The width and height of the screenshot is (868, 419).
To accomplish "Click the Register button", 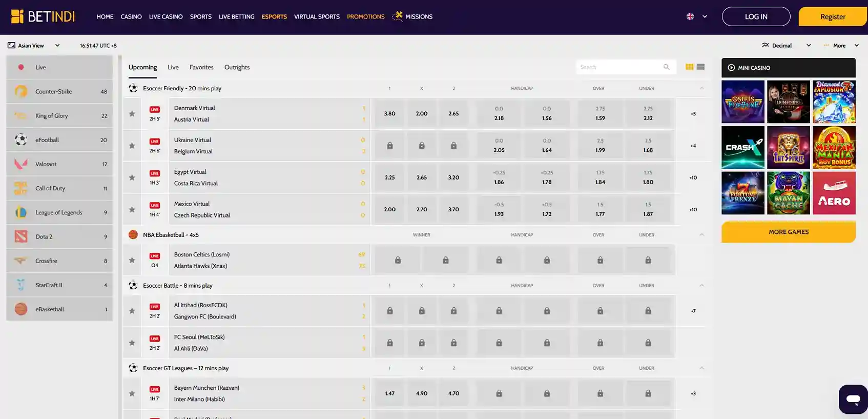I will 832,17.
